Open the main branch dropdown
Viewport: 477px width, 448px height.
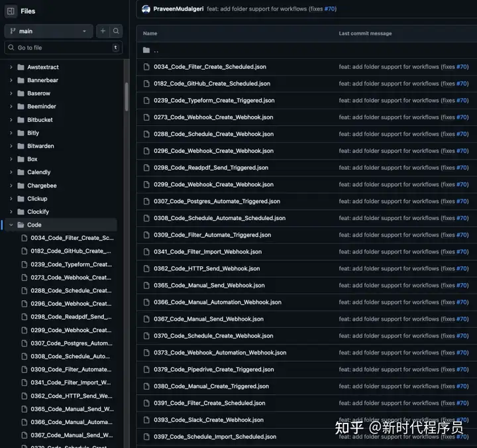click(x=48, y=31)
